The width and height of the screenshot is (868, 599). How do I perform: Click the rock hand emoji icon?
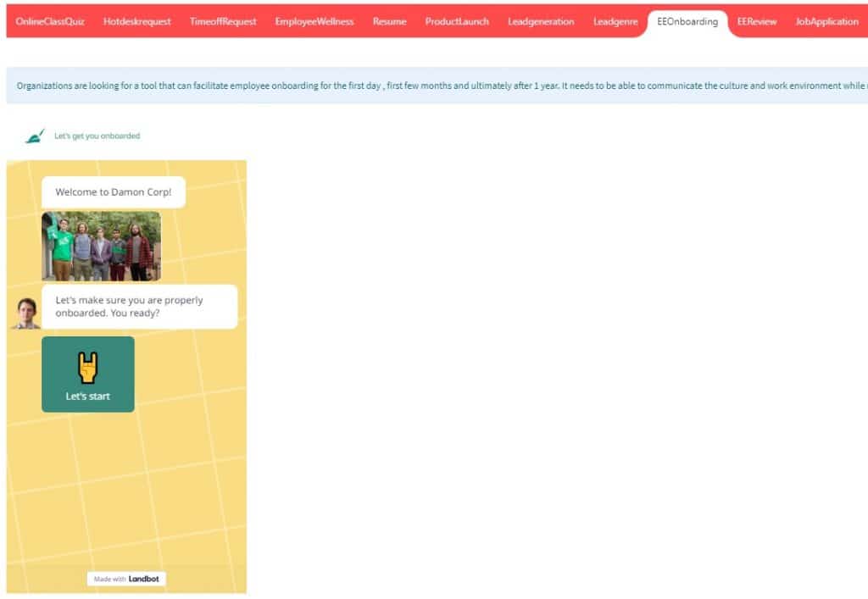[88, 368]
